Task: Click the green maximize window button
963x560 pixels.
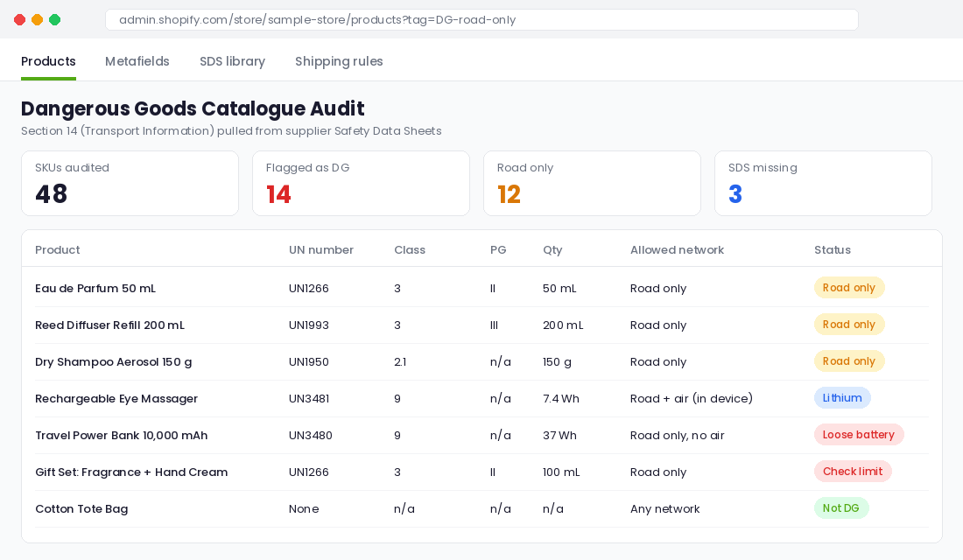Action: (x=54, y=19)
